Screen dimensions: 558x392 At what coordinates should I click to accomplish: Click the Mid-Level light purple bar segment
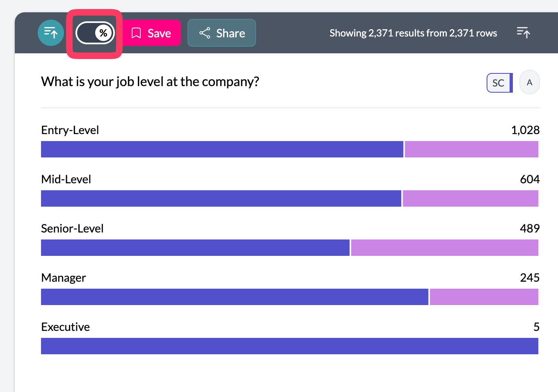tap(470, 198)
